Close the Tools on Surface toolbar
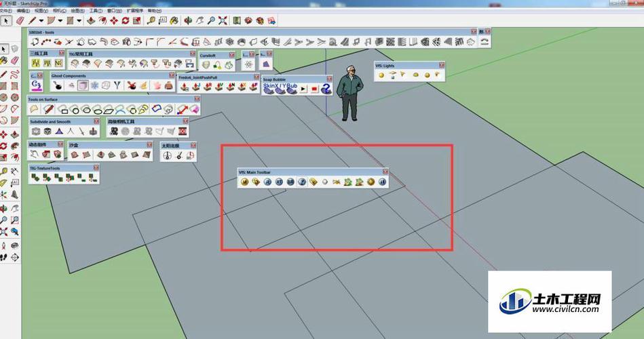 197,99
